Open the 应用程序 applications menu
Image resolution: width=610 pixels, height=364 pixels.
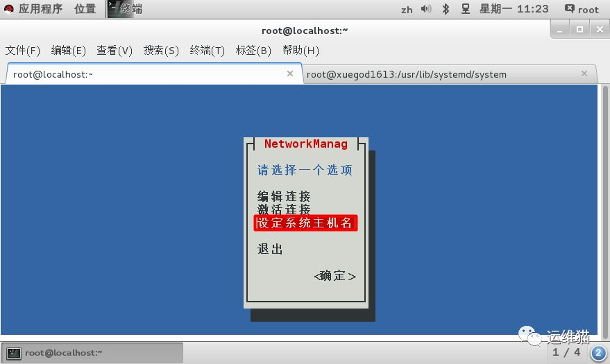(33, 9)
